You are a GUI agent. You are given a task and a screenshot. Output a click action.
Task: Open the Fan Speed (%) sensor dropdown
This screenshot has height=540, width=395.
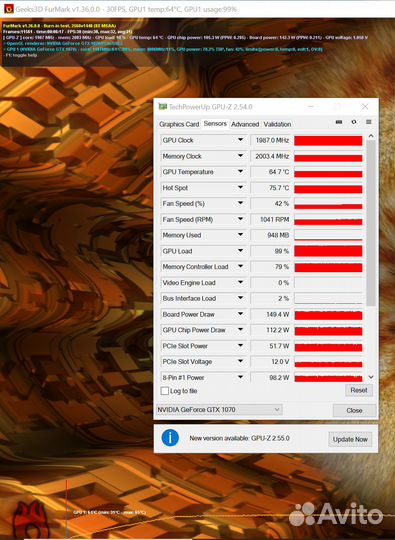tap(240, 203)
